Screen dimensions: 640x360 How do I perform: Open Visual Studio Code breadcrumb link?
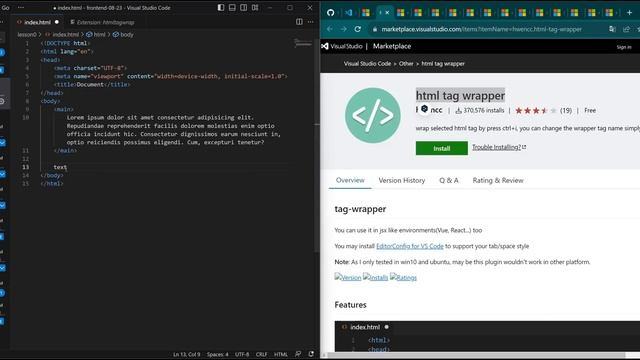(367, 64)
